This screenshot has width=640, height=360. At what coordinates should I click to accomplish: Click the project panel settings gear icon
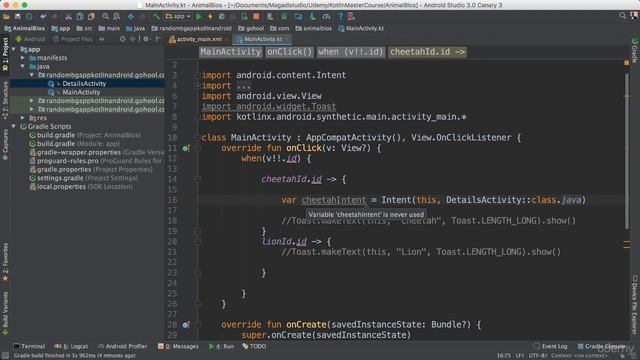coord(146,39)
